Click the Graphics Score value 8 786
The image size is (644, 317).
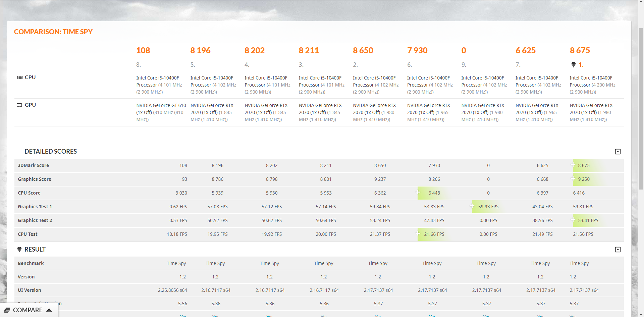tap(218, 179)
